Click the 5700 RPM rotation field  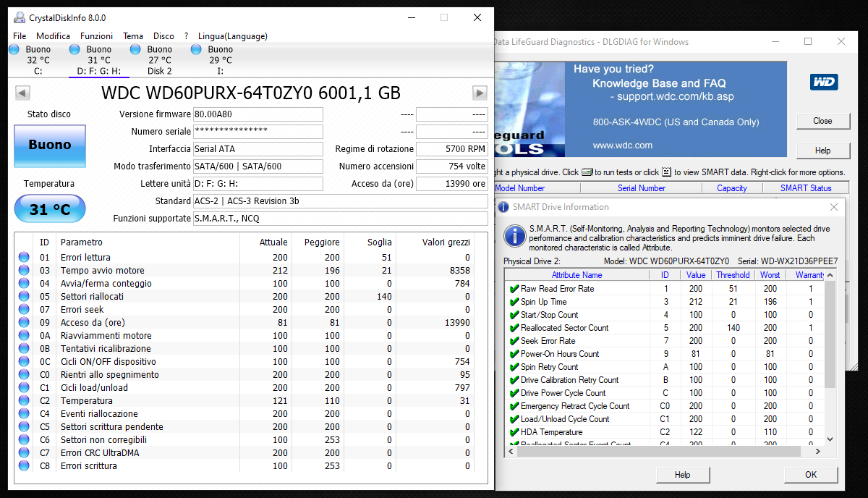point(452,149)
